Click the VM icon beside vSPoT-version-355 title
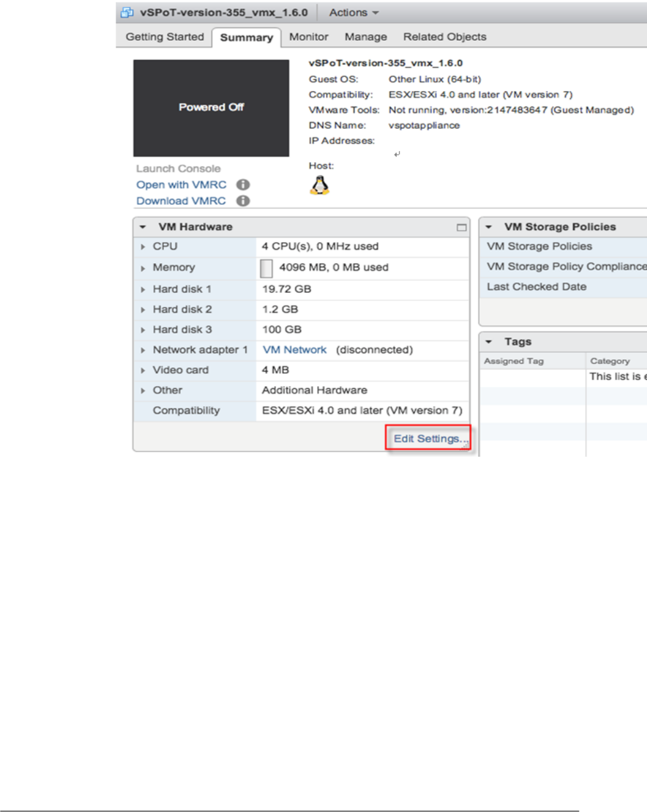647x812 pixels. pyautogui.click(x=127, y=12)
